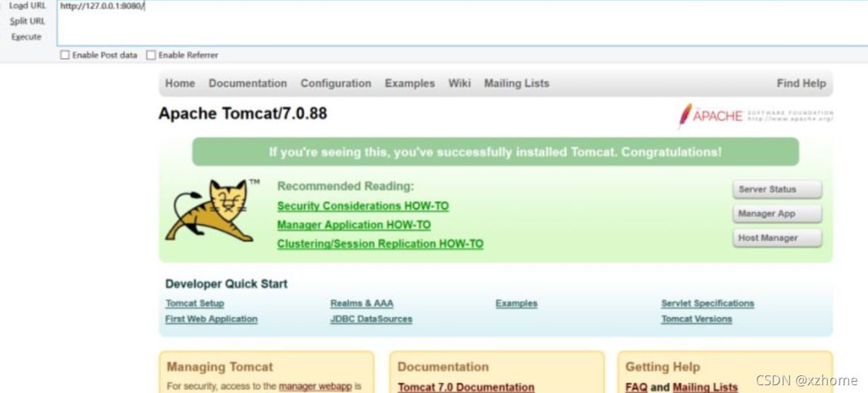Open Security Considerations HOW-TO link
Viewport: 868px width, 393px height.
coord(363,206)
